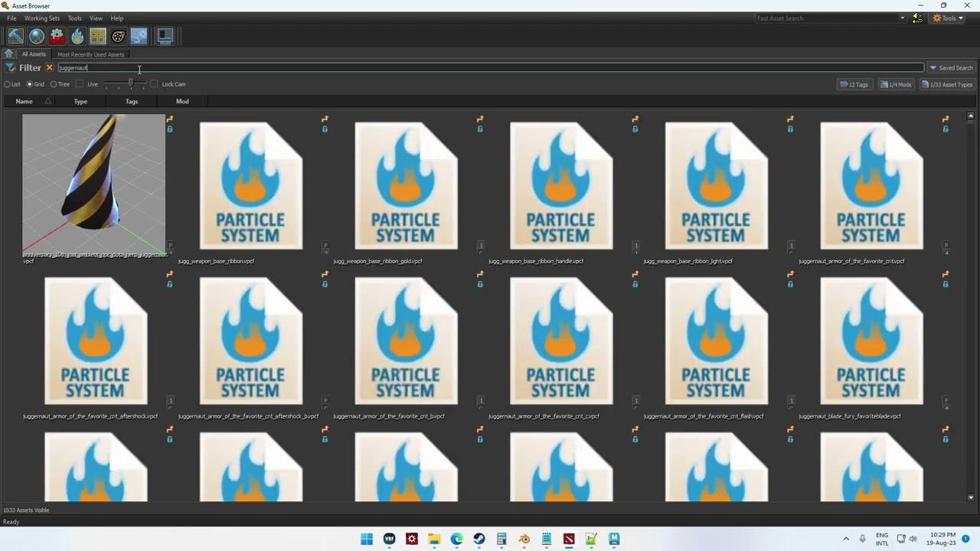Open Steam from the Windows taskbar
The image size is (980, 551).
coord(479,539)
